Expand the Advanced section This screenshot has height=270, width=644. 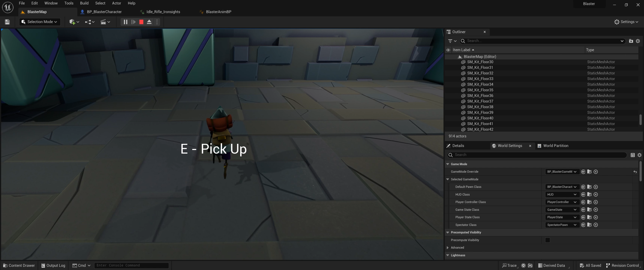[447, 248]
